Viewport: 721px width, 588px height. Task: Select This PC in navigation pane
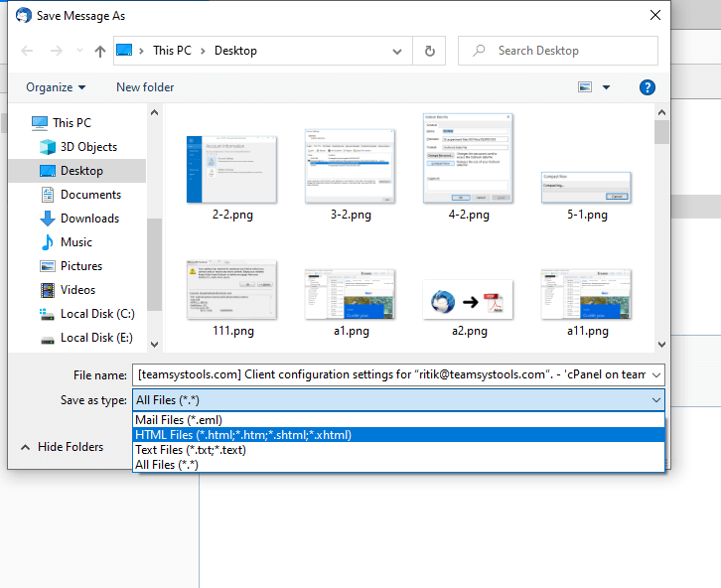(x=72, y=123)
